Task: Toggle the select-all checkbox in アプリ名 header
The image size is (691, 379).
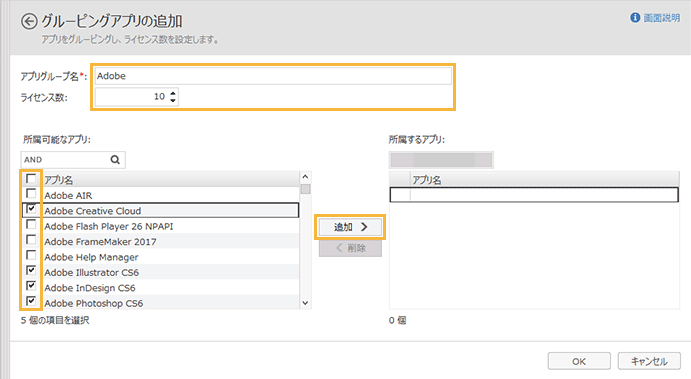Action: pos(31,178)
